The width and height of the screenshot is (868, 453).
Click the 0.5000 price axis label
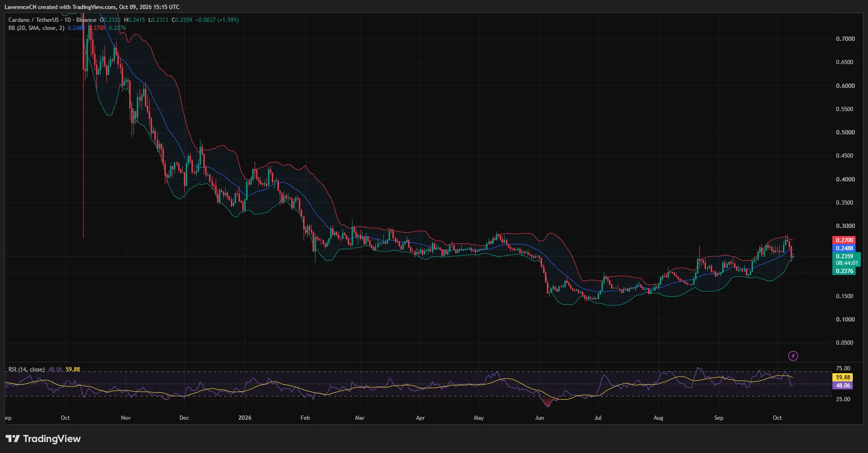(845, 132)
